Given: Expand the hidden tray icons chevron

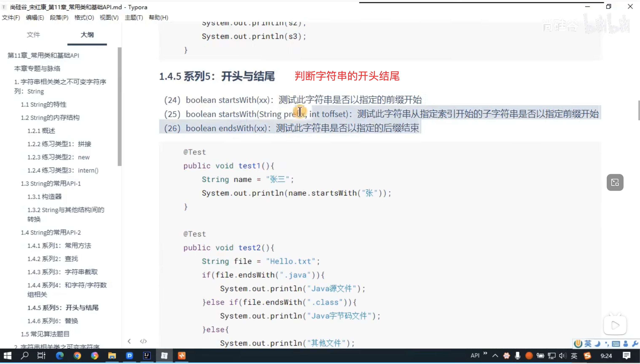Looking at the screenshot, I should click(x=495, y=356).
